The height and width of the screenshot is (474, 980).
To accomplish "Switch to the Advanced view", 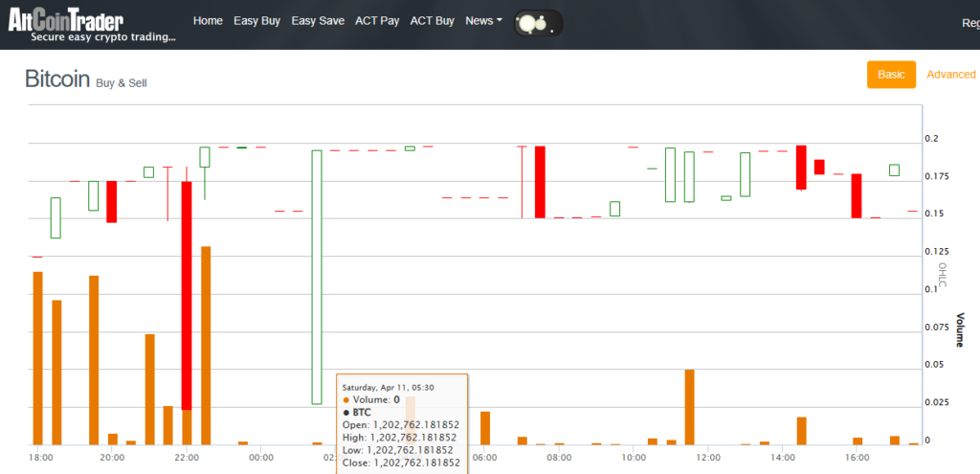I will pos(950,75).
